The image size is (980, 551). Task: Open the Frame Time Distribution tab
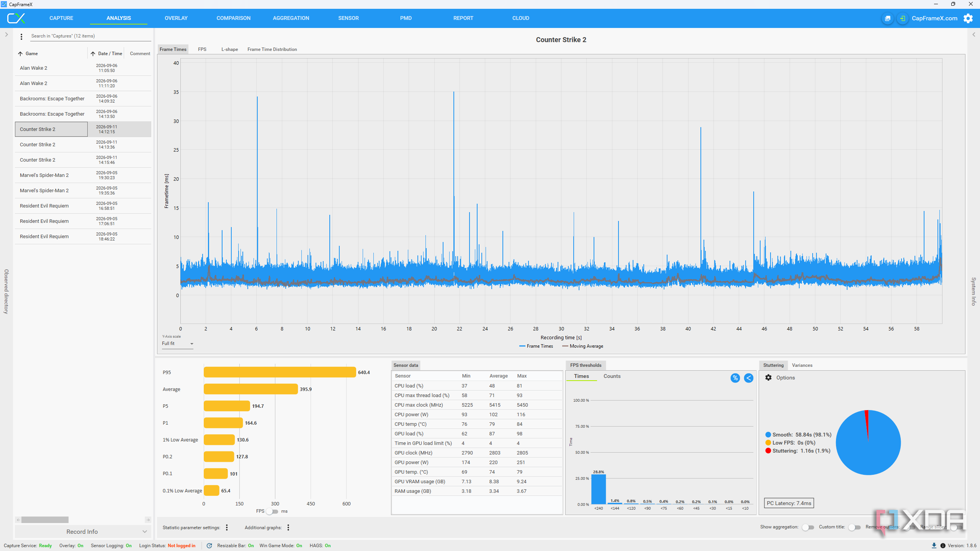pos(272,49)
